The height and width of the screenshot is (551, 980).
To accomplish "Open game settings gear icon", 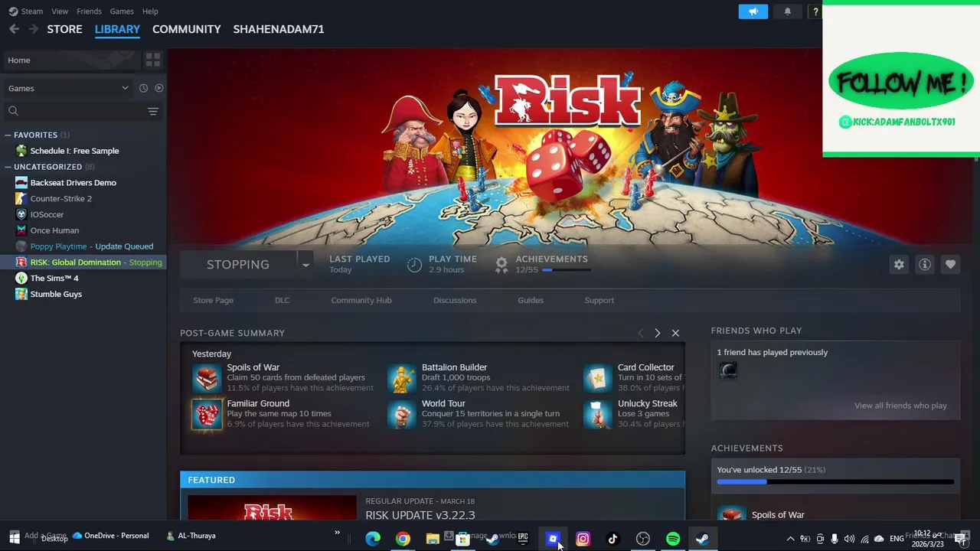I will tap(899, 265).
